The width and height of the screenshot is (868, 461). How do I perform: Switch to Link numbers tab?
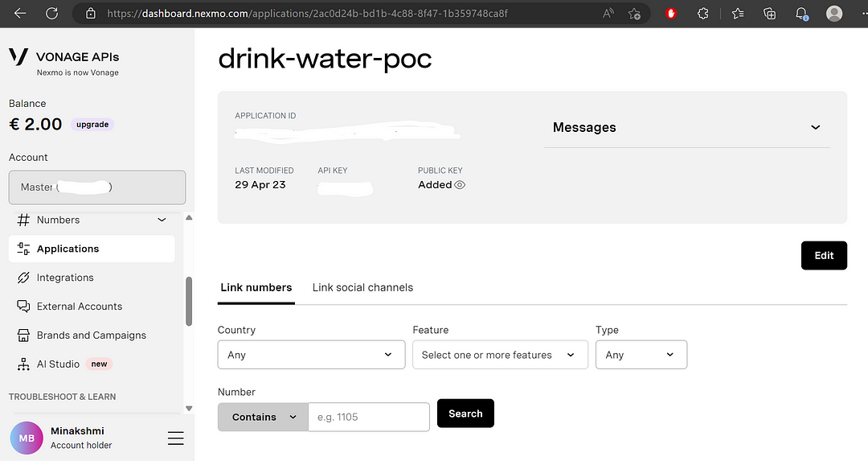point(256,287)
